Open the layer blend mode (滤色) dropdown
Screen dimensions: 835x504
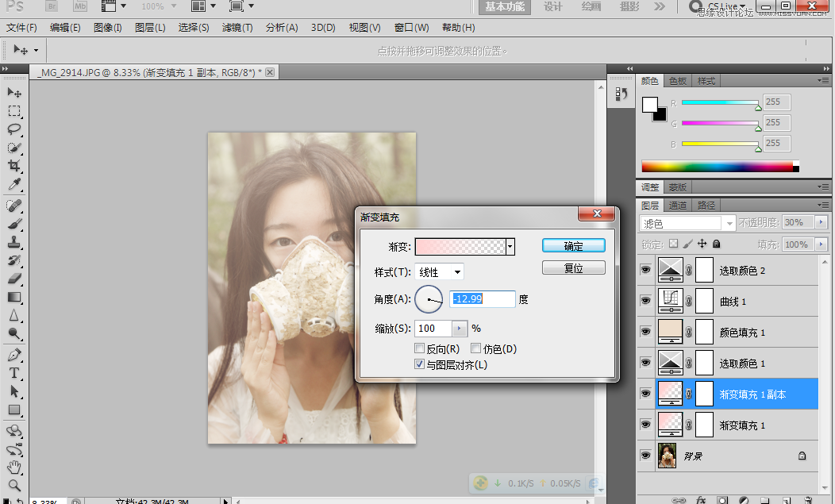coord(687,223)
